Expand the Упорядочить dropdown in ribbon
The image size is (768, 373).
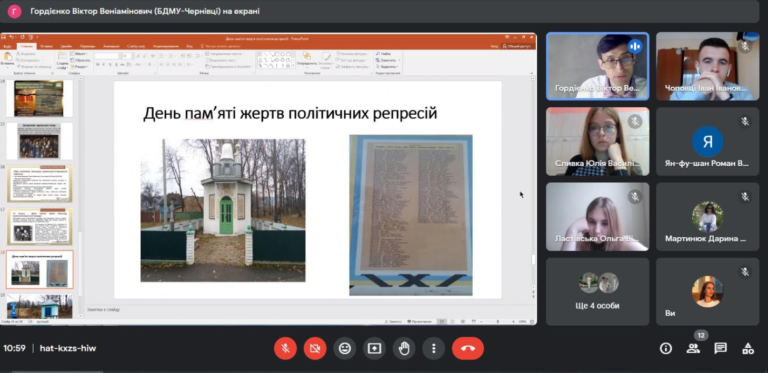pos(307,63)
